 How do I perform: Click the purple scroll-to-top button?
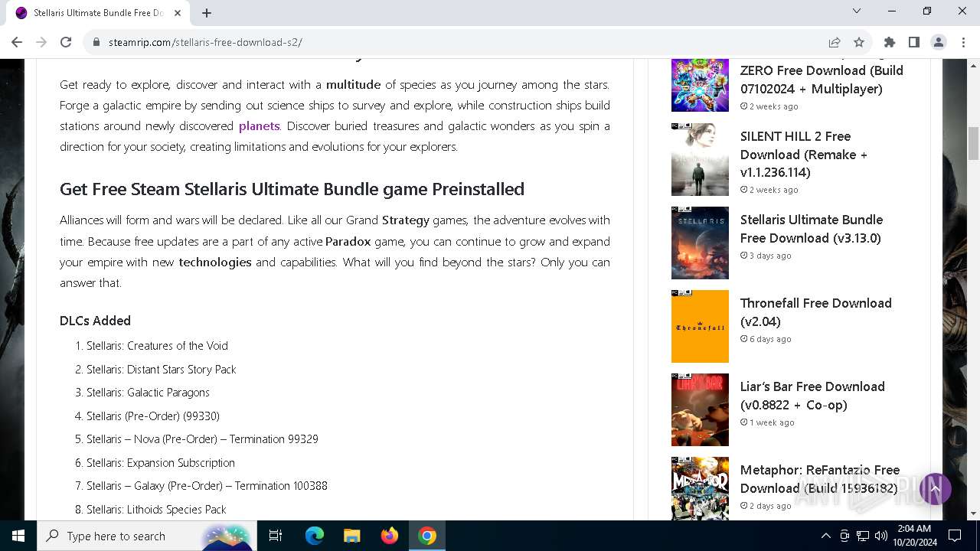click(x=935, y=488)
